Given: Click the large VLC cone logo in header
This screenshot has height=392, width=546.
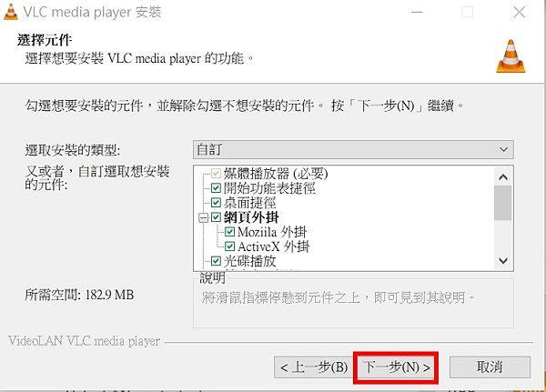Looking at the screenshot, I should (x=511, y=56).
